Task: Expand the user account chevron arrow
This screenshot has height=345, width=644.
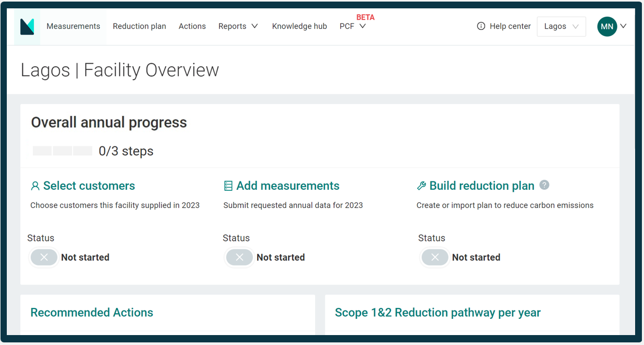Action: pyautogui.click(x=623, y=26)
